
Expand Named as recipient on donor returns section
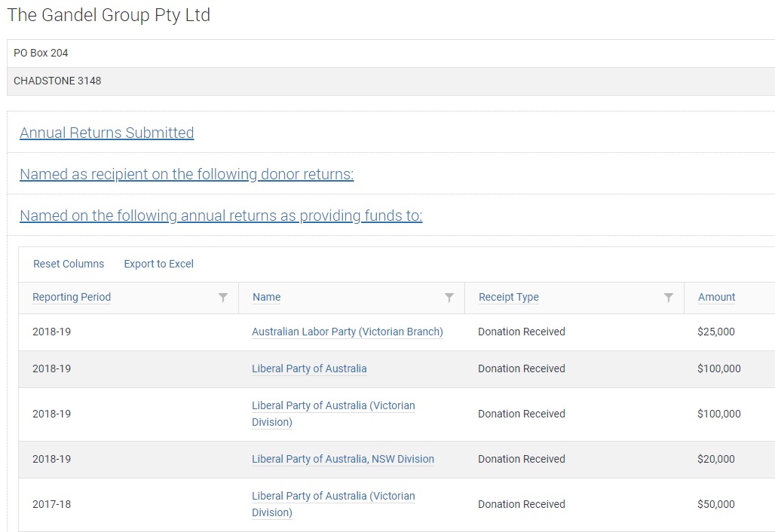pyautogui.click(x=187, y=174)
